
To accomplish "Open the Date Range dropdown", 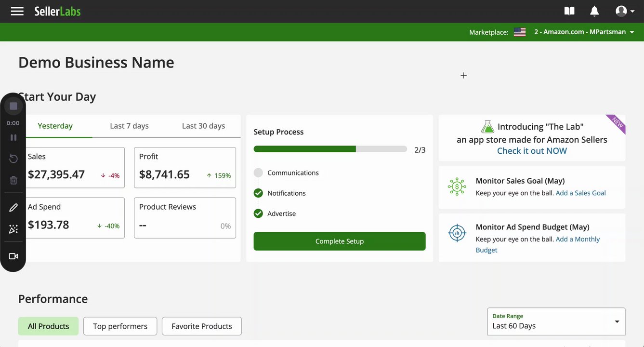I will (556, 321).
